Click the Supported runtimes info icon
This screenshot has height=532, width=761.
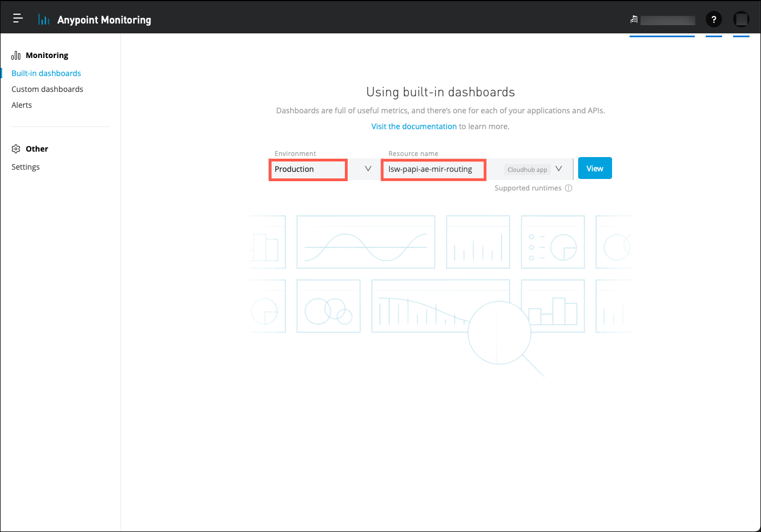coord(568,188)
